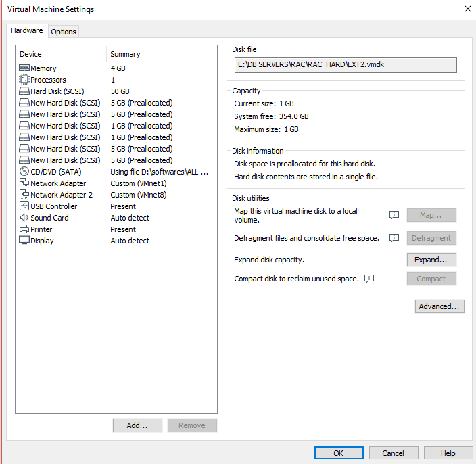This screenshot has width=476, height=464.
Task: Open Help for this dialog
Action: point(448,453)
